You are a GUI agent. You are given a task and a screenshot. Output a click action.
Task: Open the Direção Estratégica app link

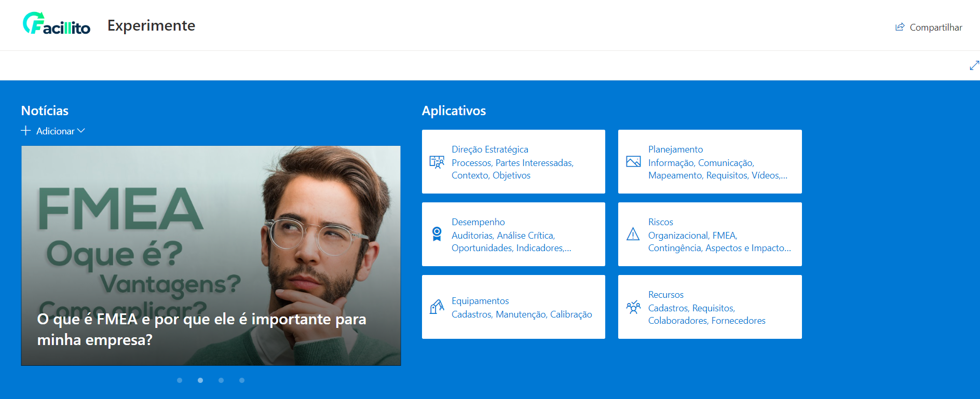(x=490, y=149)
